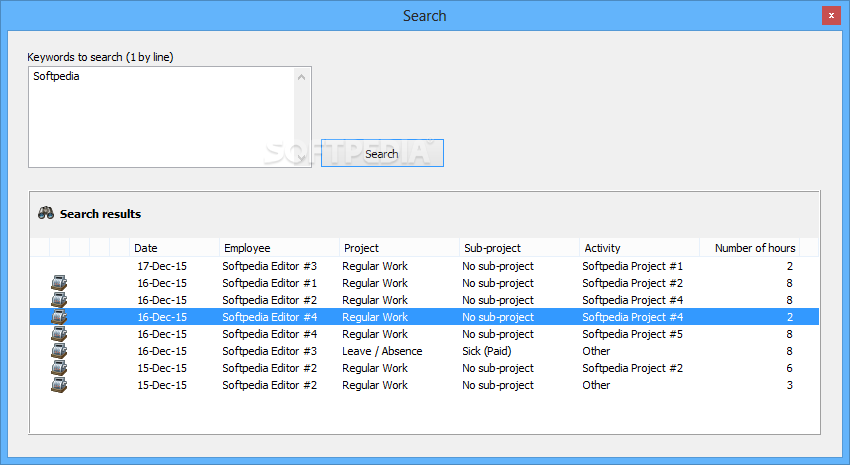
Task: Sort results by the Activity column header
Action: pyautogui.click(x=640, y=248)
